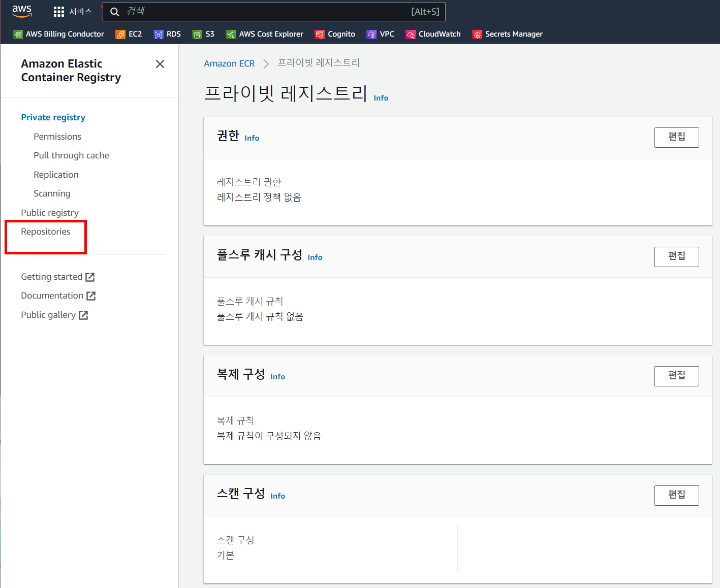
Task: Click 편집 button in 권한 section
Action: click(x=676, y=138)
